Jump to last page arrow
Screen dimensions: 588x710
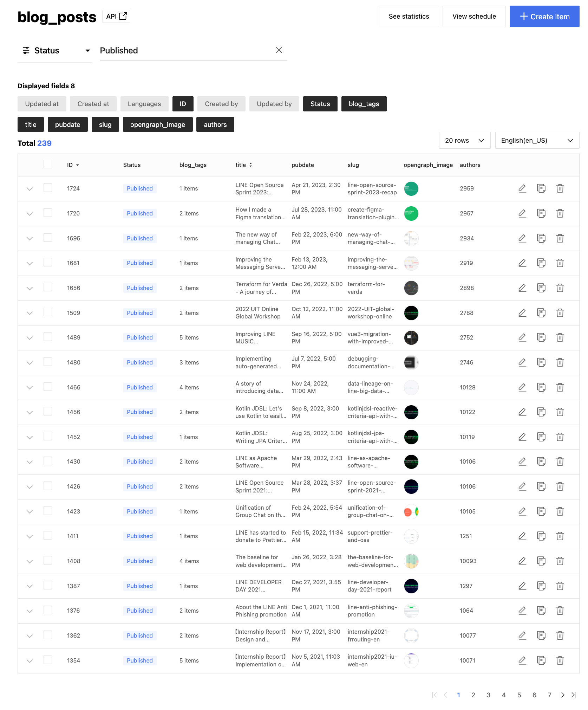coord(574,695)
